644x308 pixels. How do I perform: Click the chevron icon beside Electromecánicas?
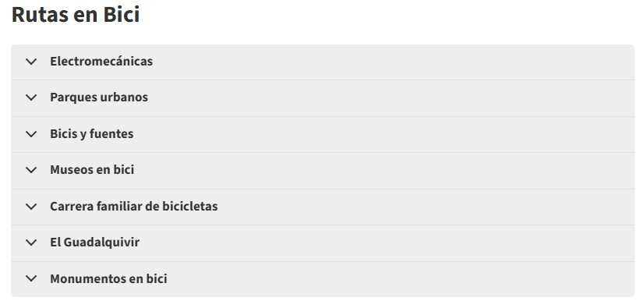[31, 62]
